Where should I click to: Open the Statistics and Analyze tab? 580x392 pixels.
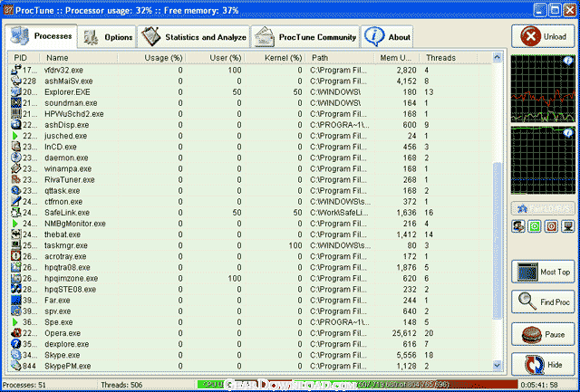point(193,37)
